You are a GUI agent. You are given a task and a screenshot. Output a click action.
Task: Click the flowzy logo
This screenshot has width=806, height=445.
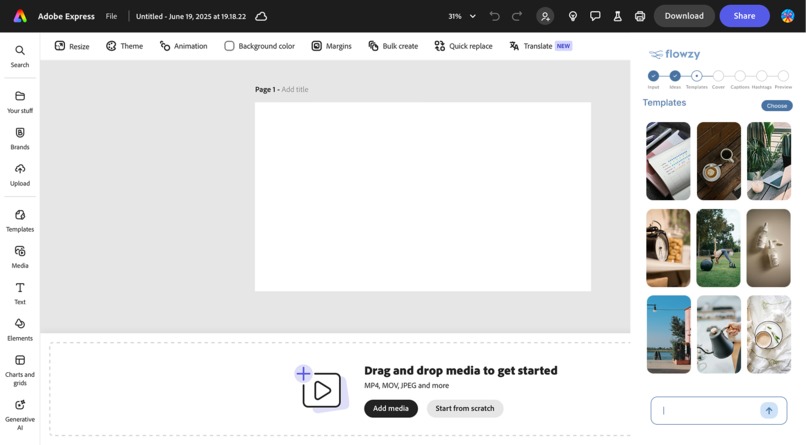[x=674, y=54]
